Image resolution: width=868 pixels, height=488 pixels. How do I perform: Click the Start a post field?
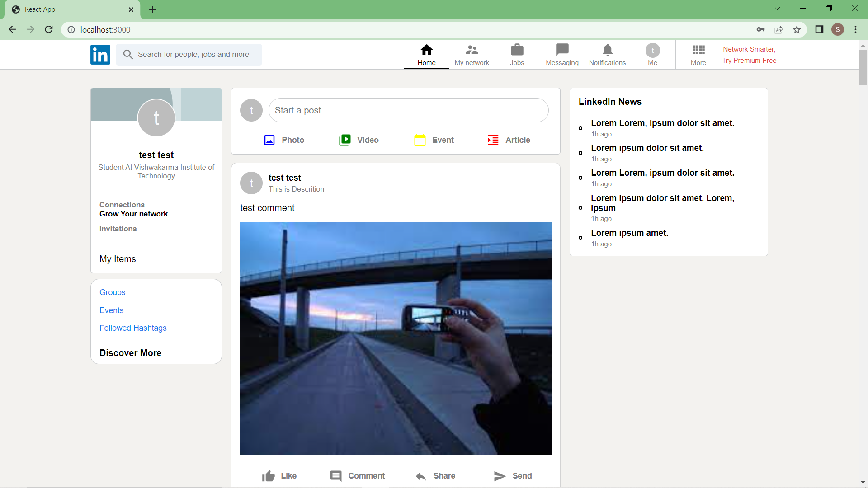coord(408,110)
